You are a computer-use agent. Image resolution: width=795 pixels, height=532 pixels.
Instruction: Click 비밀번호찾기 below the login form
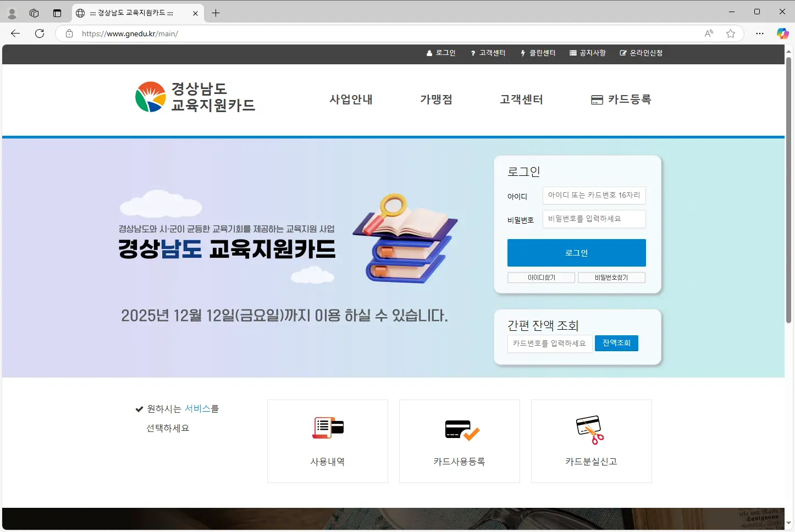point(611,278)
